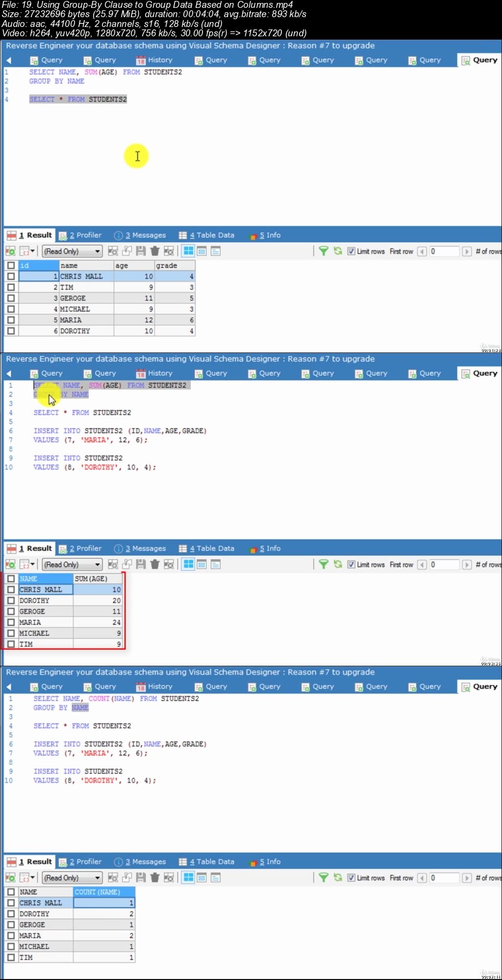
Task: Open the 3 Messages tab in the SUM(AGE) frame
Action: pos(140,549)
